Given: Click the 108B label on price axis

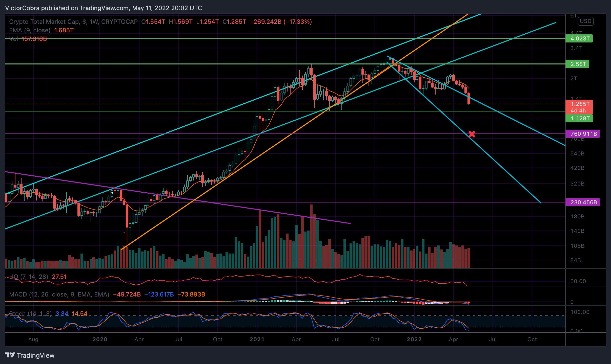Looking at the screenshot, I should (577, 246).
